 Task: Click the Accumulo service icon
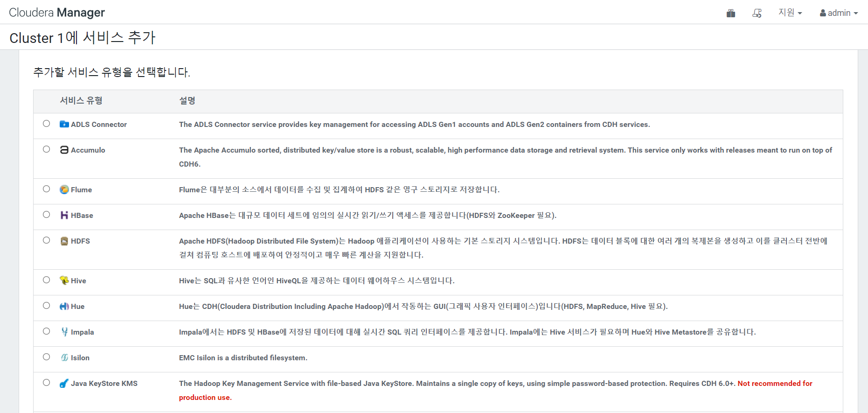(x=64, y=150)
